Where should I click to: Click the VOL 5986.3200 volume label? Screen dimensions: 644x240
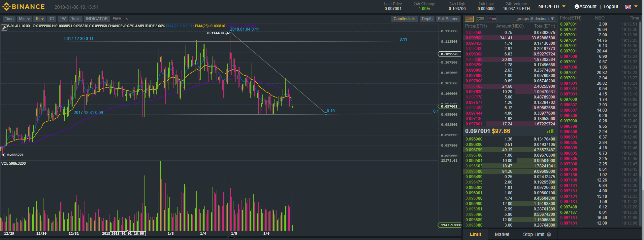pos(13,163)
